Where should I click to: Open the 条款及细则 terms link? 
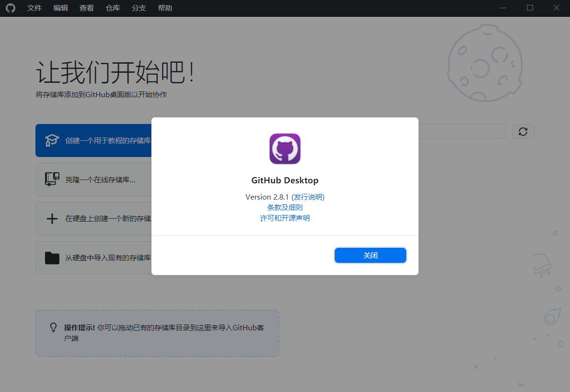pos(285,207)
